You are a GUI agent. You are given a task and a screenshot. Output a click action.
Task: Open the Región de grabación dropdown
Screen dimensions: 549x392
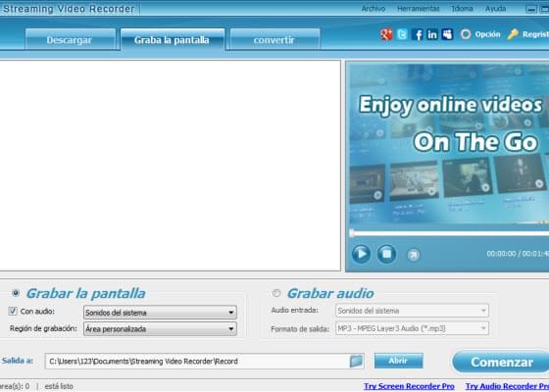tap(160, 328)
